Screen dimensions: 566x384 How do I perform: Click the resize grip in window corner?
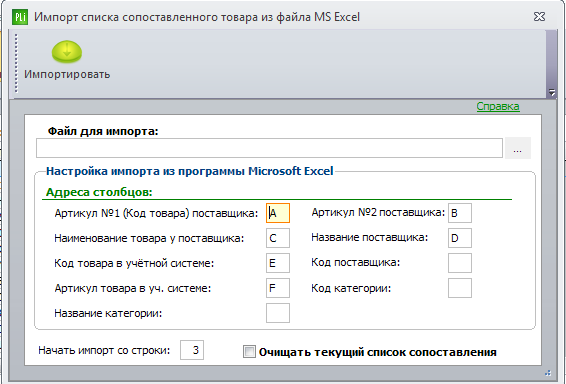point(548,373)
